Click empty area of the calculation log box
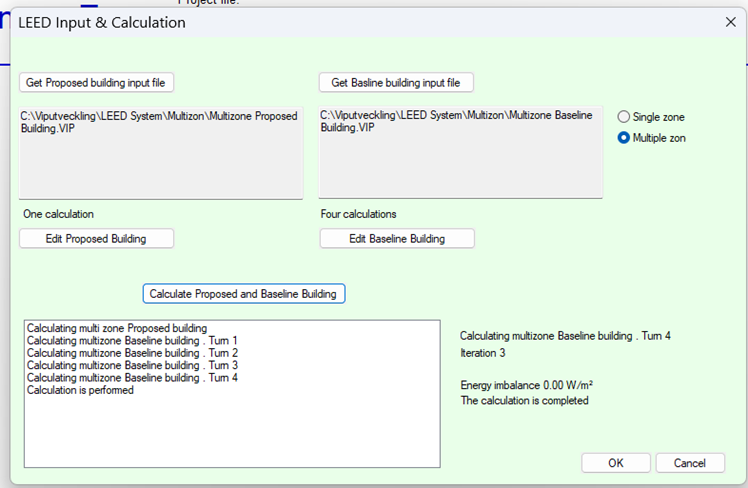This screenshot has width=748, height=488. [230, 432]
